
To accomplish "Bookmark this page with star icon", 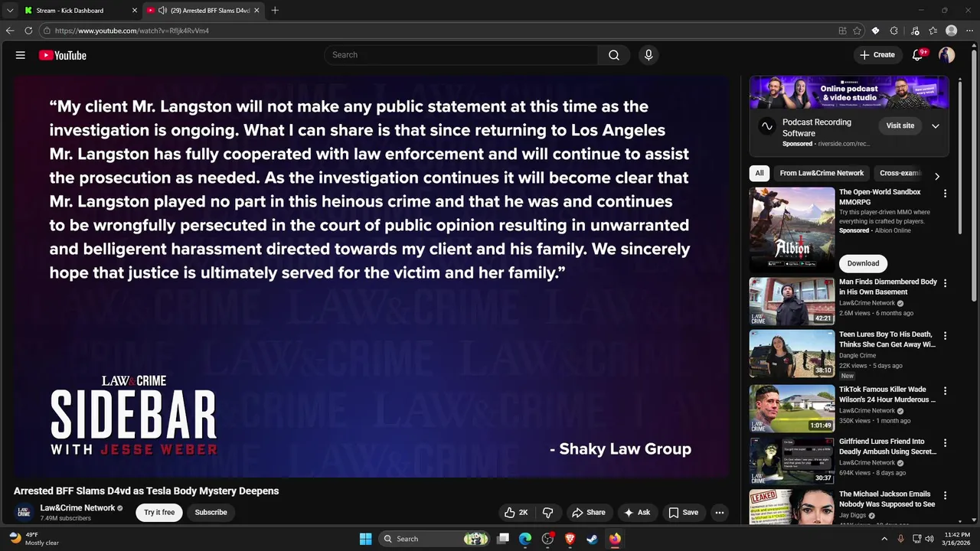I will click(857, 31).
